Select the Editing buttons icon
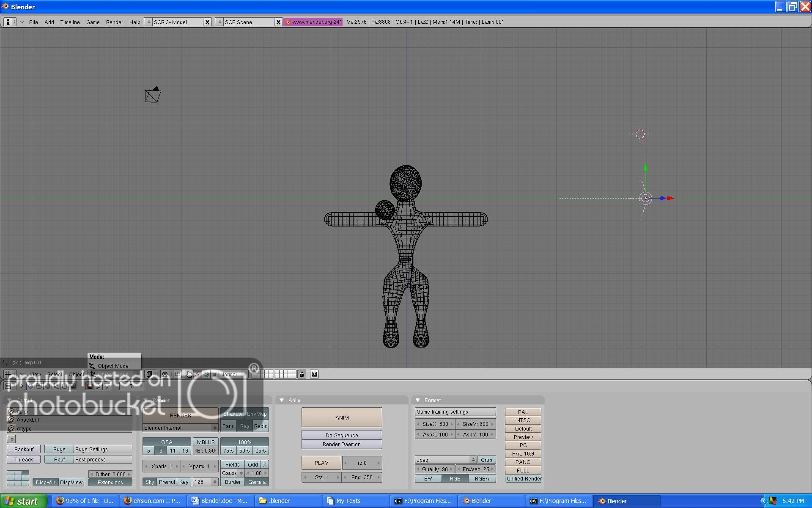 [64, 386]
